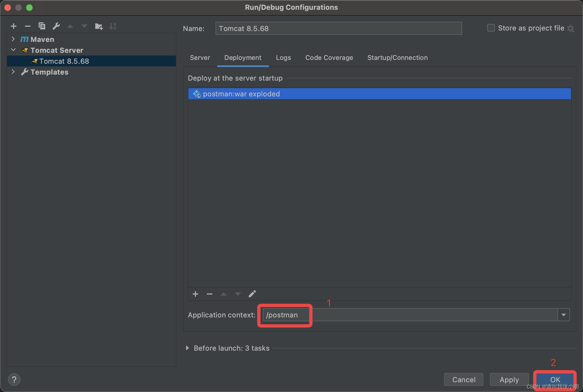Remove selected artifact with minus icon
The width and height of the screenshot is (583, 392).
210,294
